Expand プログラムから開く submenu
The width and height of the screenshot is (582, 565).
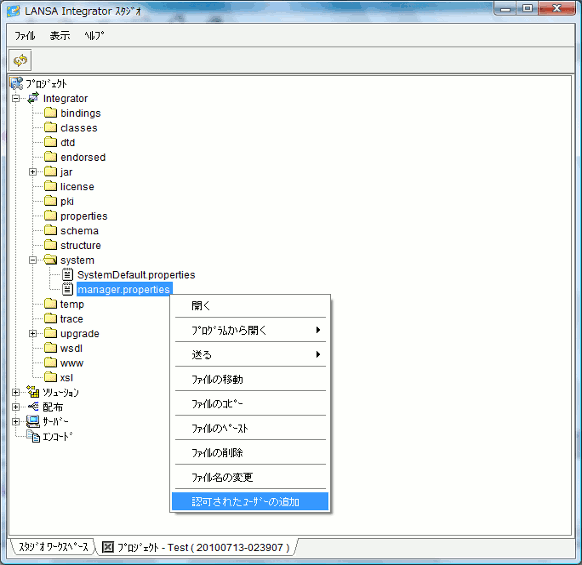pos(250,330)
